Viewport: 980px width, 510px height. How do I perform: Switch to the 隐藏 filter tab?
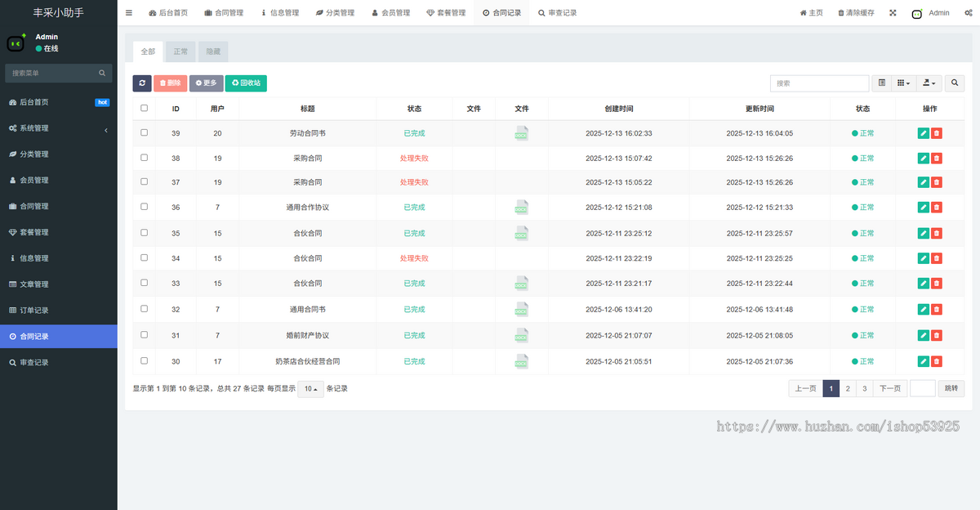212,51
